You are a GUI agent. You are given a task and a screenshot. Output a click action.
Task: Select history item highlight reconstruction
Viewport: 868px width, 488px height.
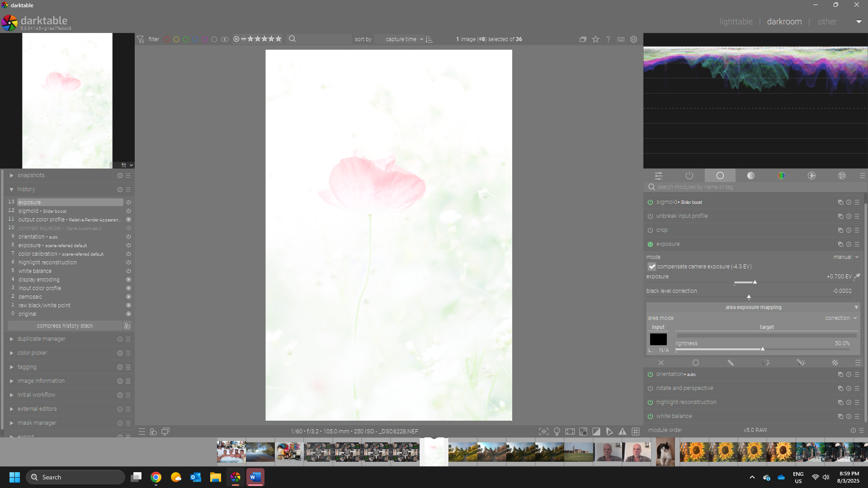[x=47, y=263]
